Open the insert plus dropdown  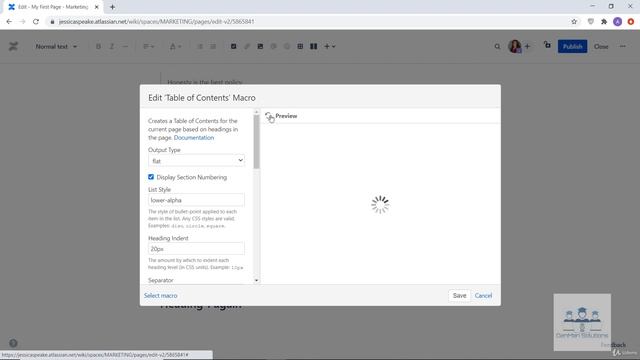pos(329,47)
